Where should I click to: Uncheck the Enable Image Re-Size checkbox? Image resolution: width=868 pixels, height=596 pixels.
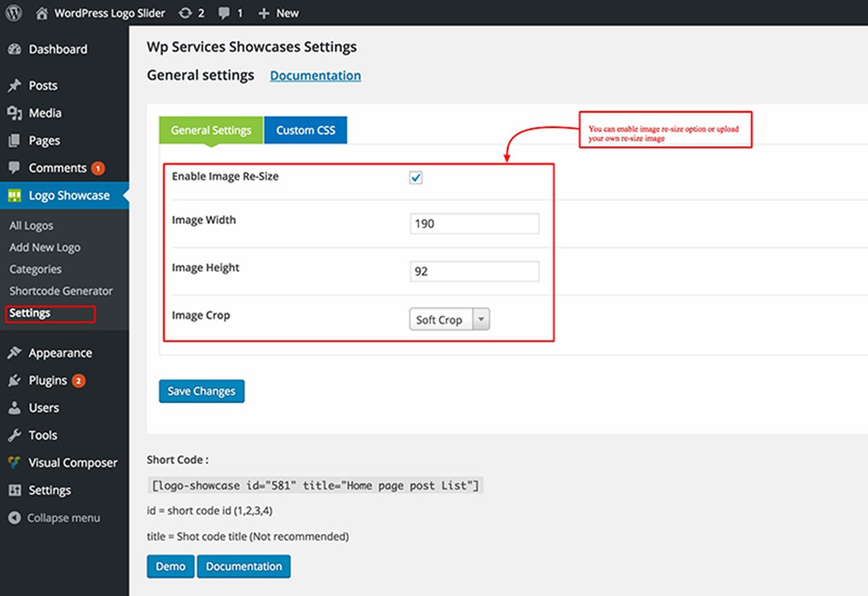coord(416,178)
